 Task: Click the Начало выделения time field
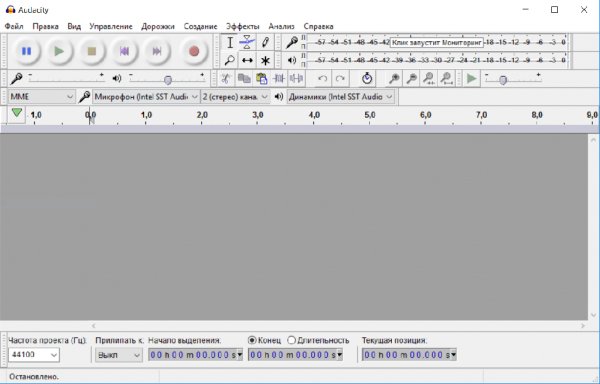(x=195, y=355)
